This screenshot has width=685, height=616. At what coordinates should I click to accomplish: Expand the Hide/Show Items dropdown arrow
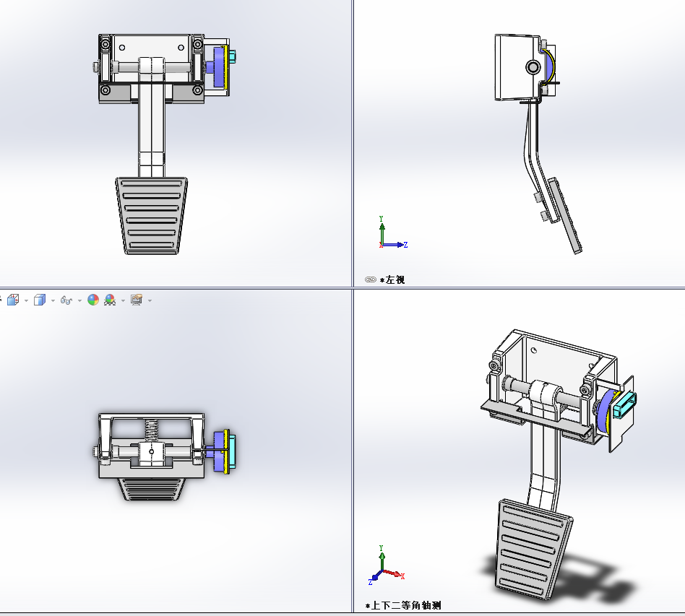click(x=79, y=301)
